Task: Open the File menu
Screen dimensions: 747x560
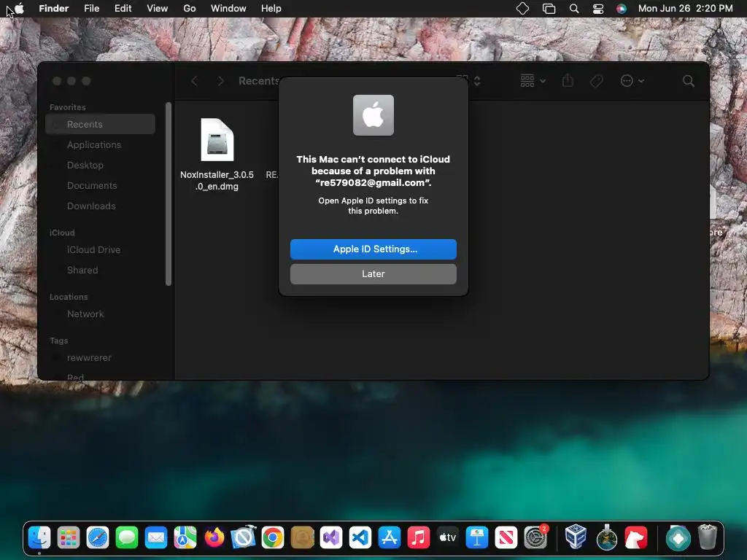Action: click(91, 9)
